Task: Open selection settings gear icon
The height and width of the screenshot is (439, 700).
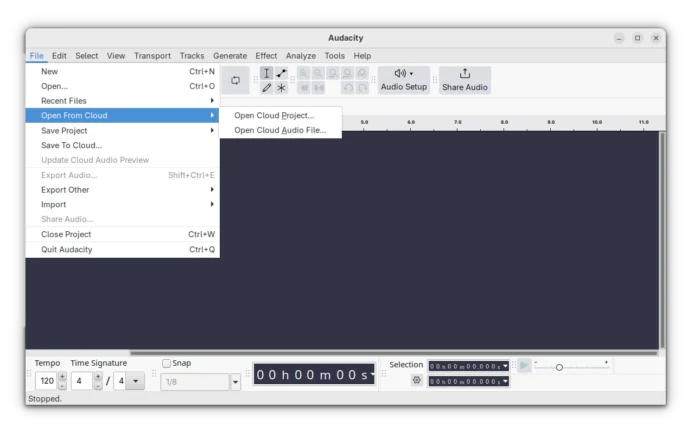Action: (x=417, y=380)
